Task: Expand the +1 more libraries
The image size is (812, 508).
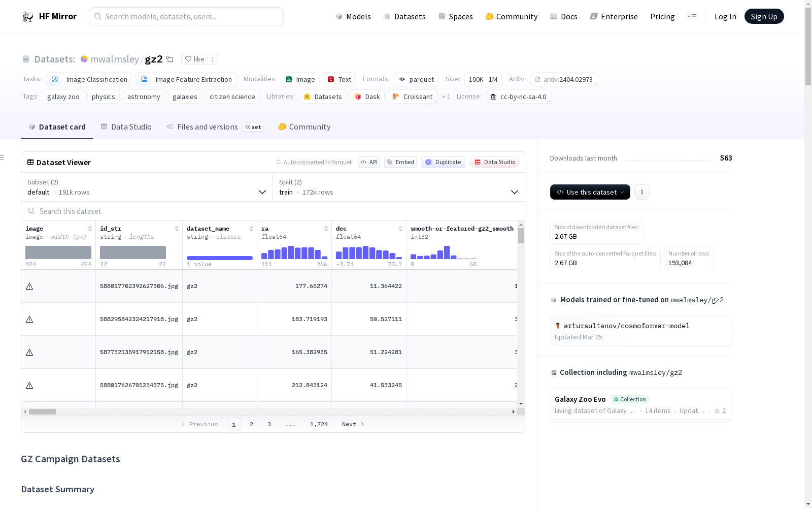Action: click(x=446, y=97)
